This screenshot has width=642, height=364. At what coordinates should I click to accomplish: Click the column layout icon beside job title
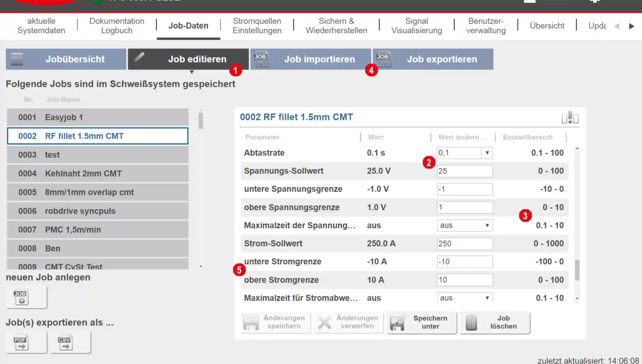click(570, 117)
